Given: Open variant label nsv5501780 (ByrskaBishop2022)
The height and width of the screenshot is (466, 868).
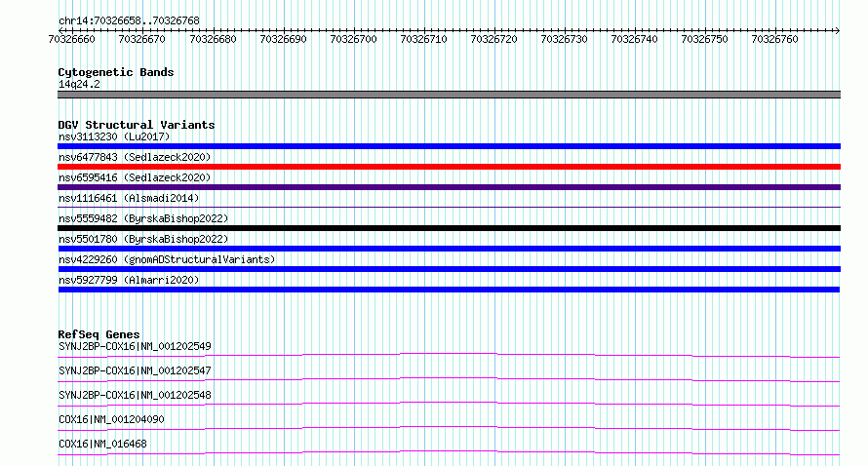Looking at the screenshot, I should (x=142, y=239).
